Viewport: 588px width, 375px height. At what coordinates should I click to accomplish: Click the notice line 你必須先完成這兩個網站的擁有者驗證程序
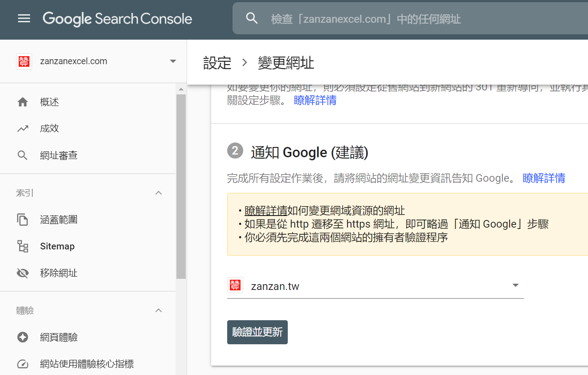(346, 237)
